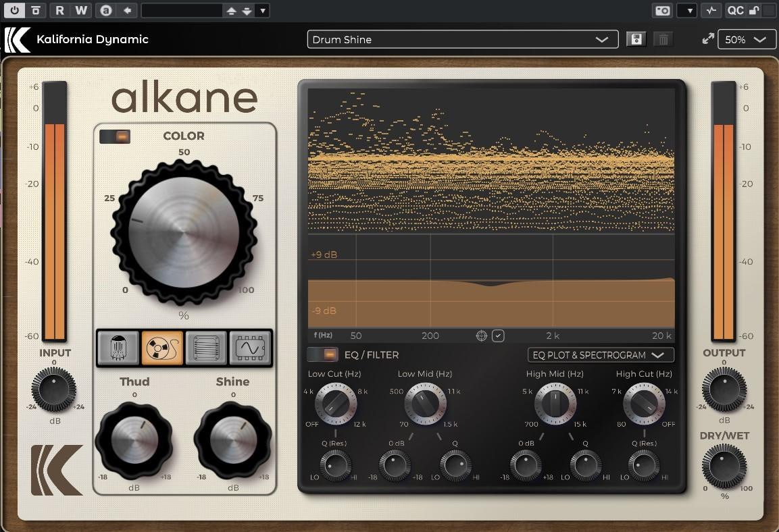Click the output level meter
The height and width of the screenshot is (532, 779).
[x=724, y=211]
